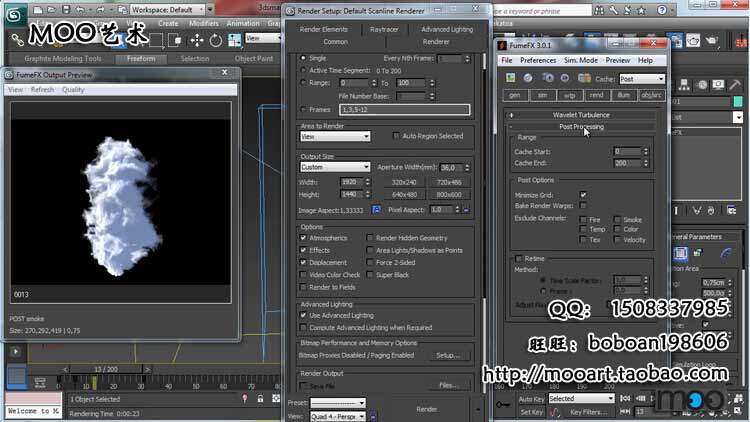Enable Bake Render Warps checkbox
The height and width of the screenshot is (422, 750).
click(x=583, y=205)
